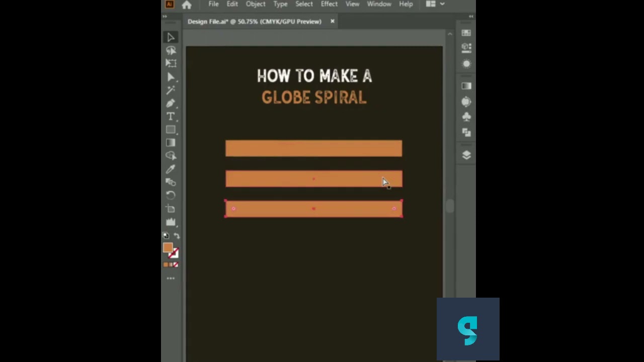Expand the right panel dock arrows
644x362 pixels.
point(471,17)
